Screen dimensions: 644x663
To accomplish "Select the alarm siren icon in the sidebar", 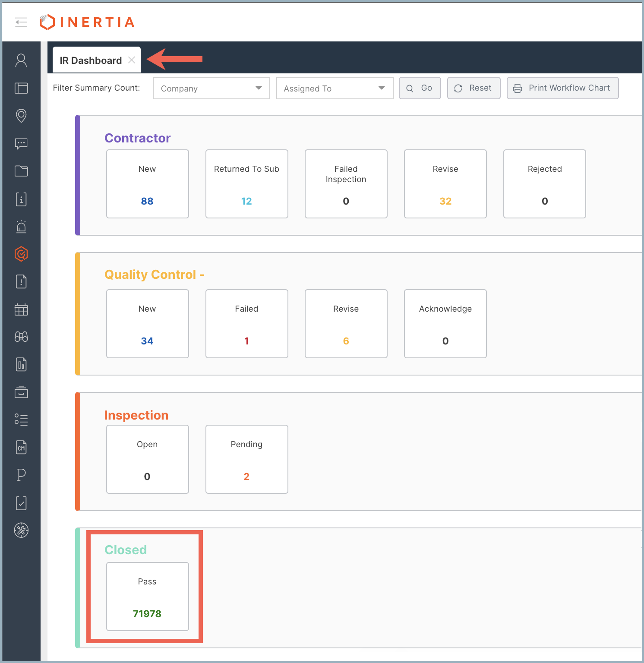I will click(x=21, y=227).
